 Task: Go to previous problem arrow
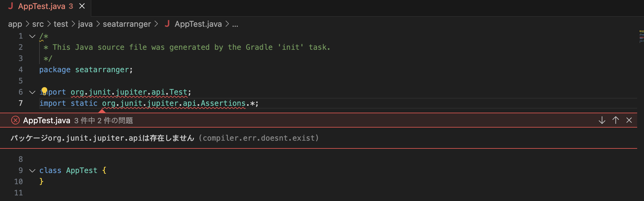tap(615, 120)
